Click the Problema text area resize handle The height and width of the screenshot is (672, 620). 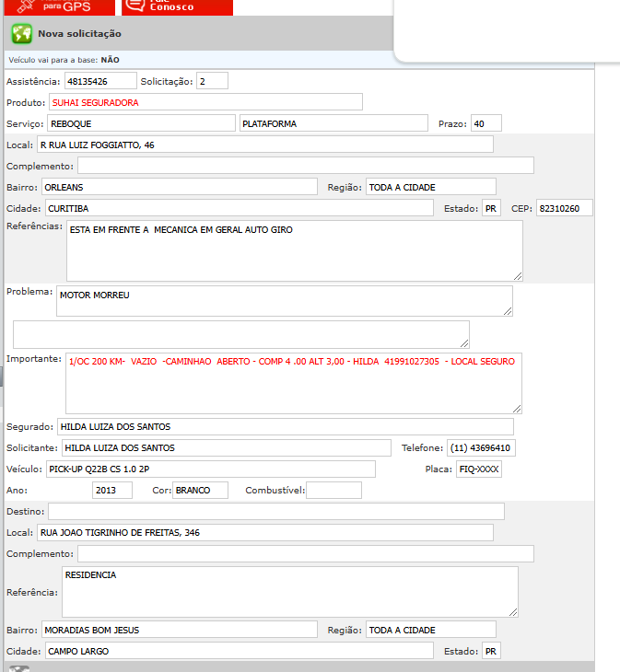point(508,311)
